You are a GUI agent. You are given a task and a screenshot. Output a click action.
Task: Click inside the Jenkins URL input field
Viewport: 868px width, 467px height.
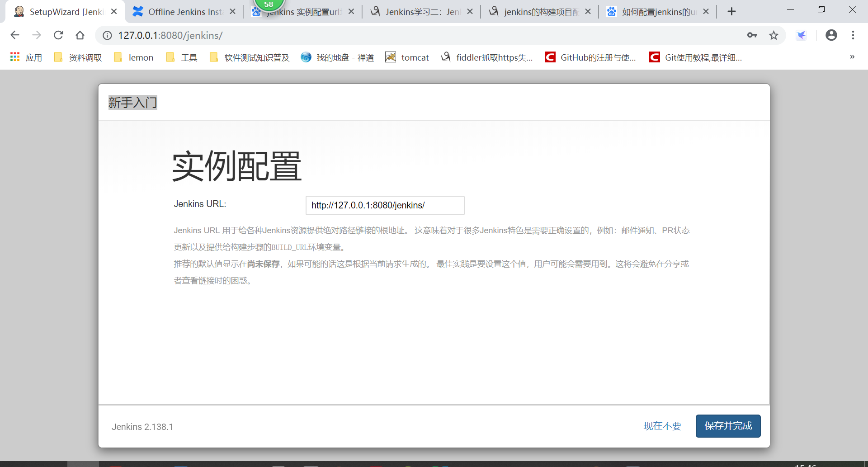385,205
